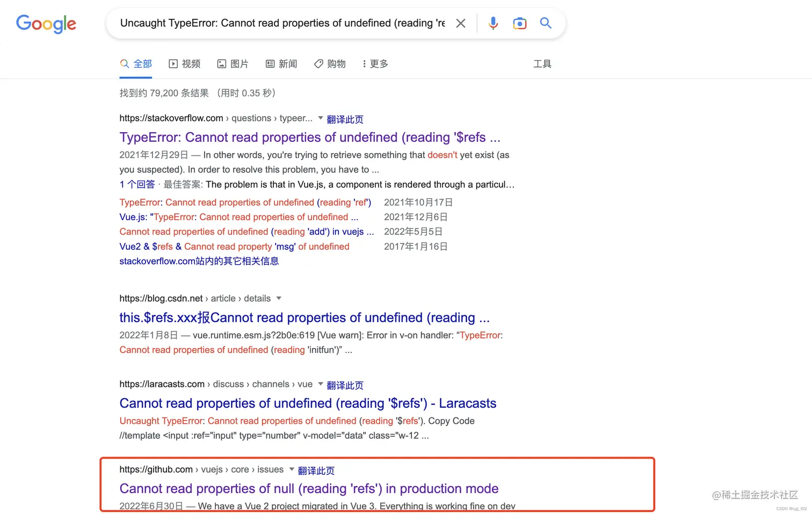Click the date 2022年5月5日
812x514 pixels.
(413, 231)
